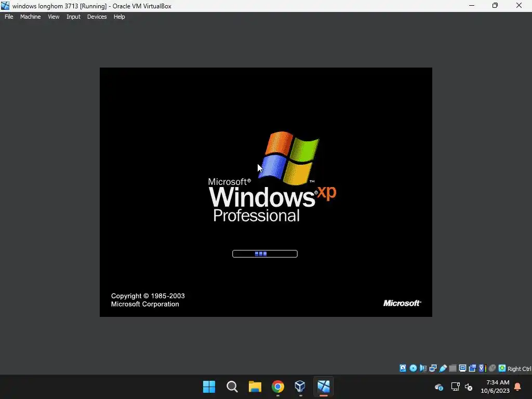Click the overlapping screens recording status icon
Viewport: 532px width, 399px height.
point(472,368)
